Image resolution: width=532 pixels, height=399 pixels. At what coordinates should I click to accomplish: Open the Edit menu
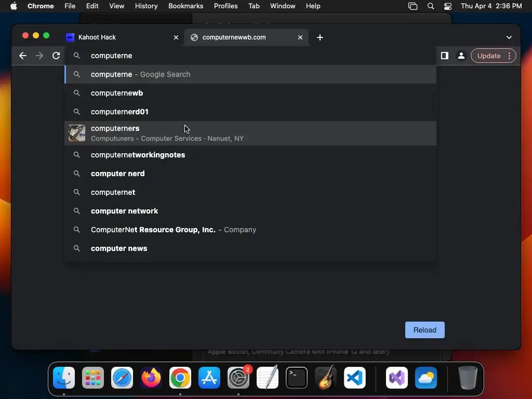coord(92,6)
